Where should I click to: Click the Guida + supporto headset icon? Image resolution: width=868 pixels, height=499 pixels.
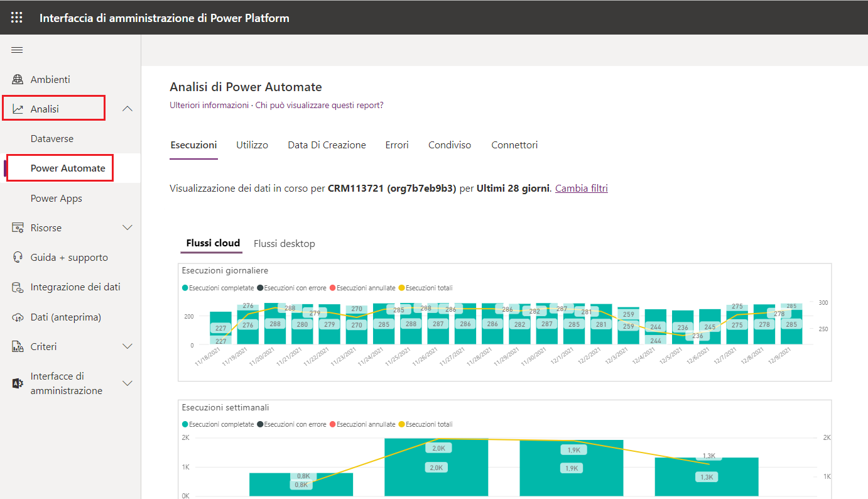(x=18, y=258)
